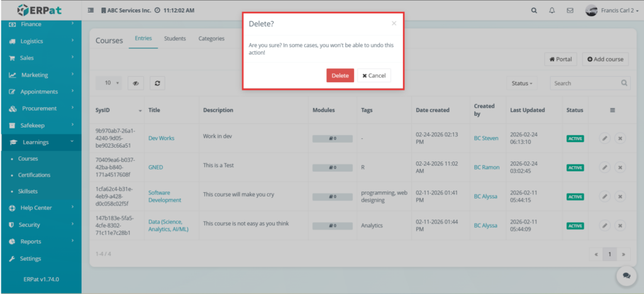Toggle the sidebar hamburger menu icon
This screenshot has height=294, width=644.
(91, 11)
